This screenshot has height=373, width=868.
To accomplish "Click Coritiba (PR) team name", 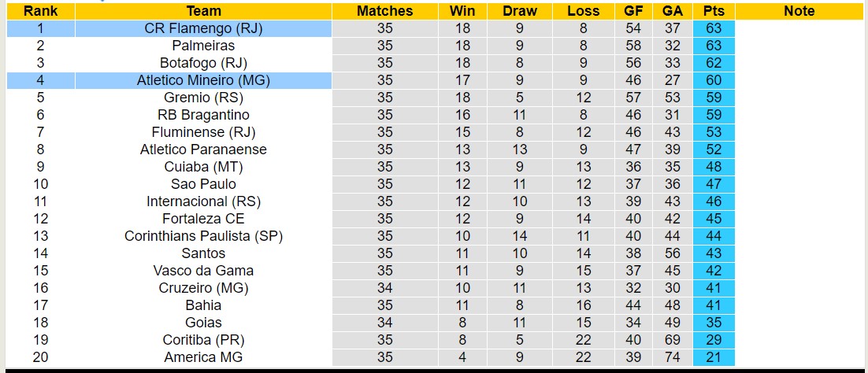I will (203, 340).
